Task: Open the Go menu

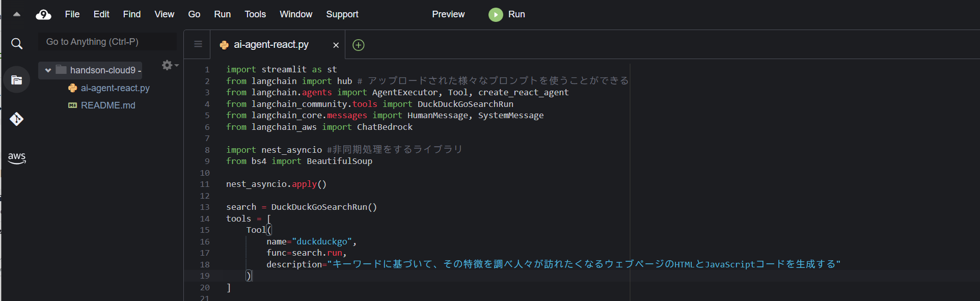Action: coord(194,14)
